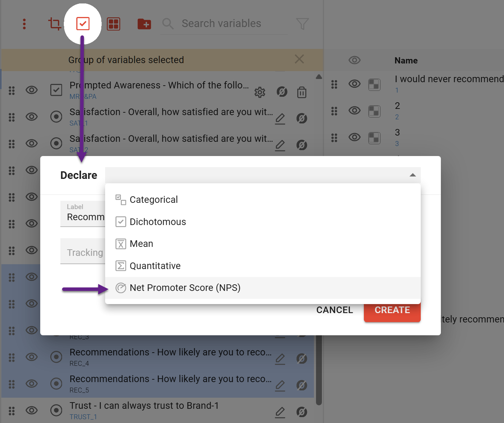Click the crop tool icon in toolbar

point(54,24)
